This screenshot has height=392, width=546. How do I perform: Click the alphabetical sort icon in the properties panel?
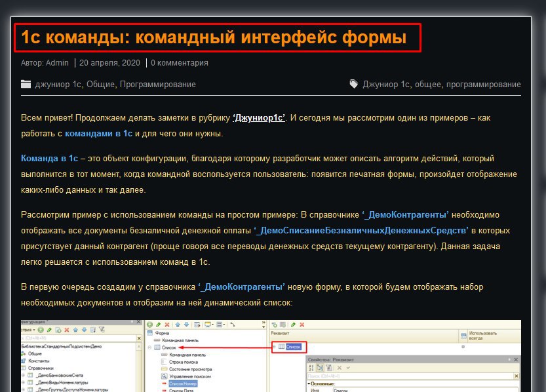311,368
